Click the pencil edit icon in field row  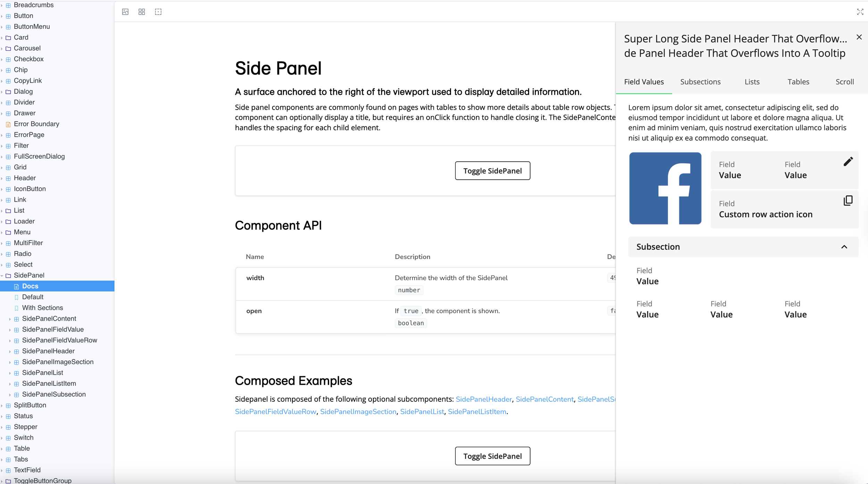point(848,162)
